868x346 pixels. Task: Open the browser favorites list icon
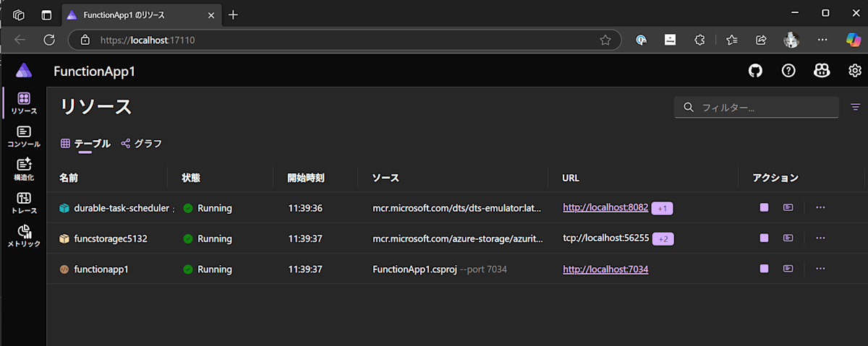[x=731, y=40]
